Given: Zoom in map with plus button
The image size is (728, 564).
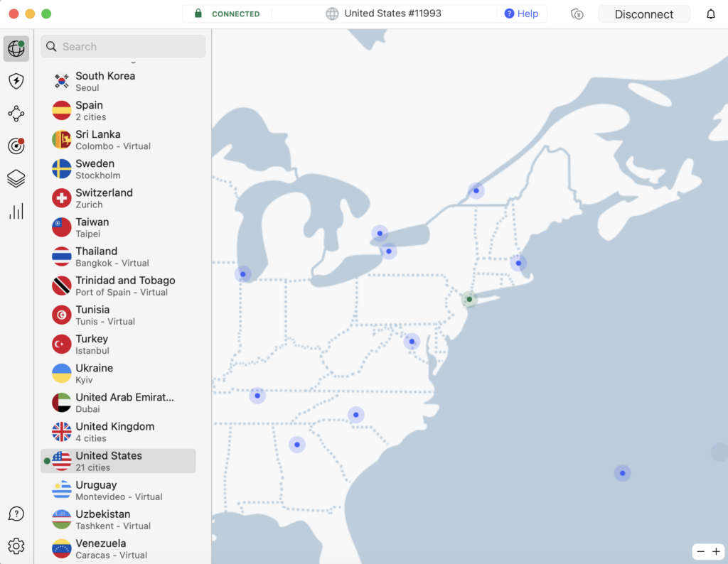Looking at the screenshot, I should pos(717,551).
